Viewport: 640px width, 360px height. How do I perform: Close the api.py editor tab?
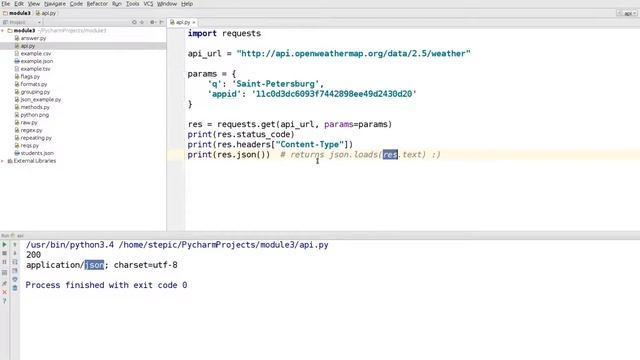point(194,22)
